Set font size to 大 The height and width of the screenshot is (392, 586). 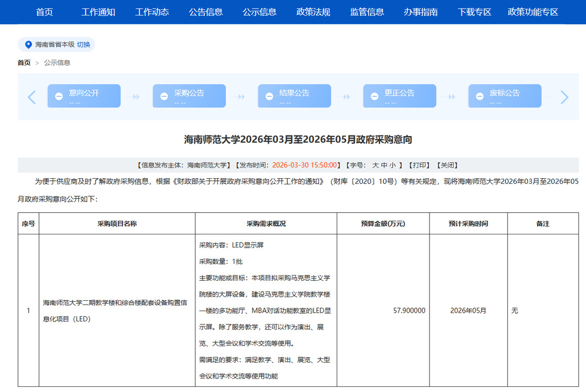[375, 165]
